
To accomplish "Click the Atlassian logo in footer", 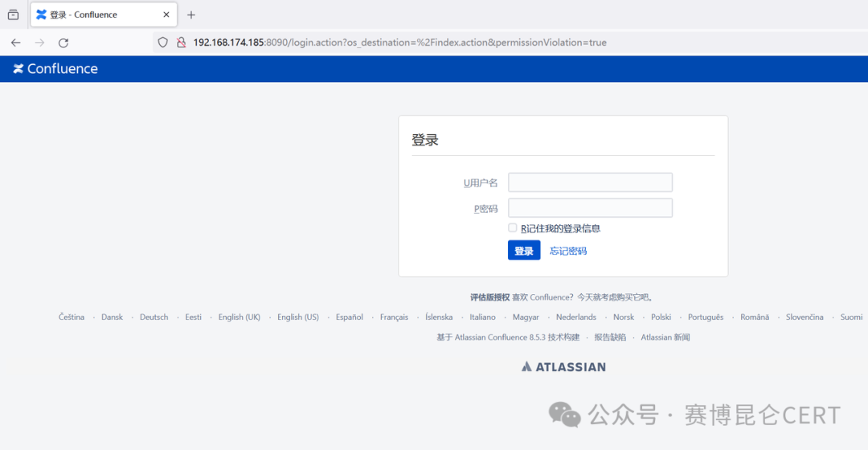I will tap(563, 367).
